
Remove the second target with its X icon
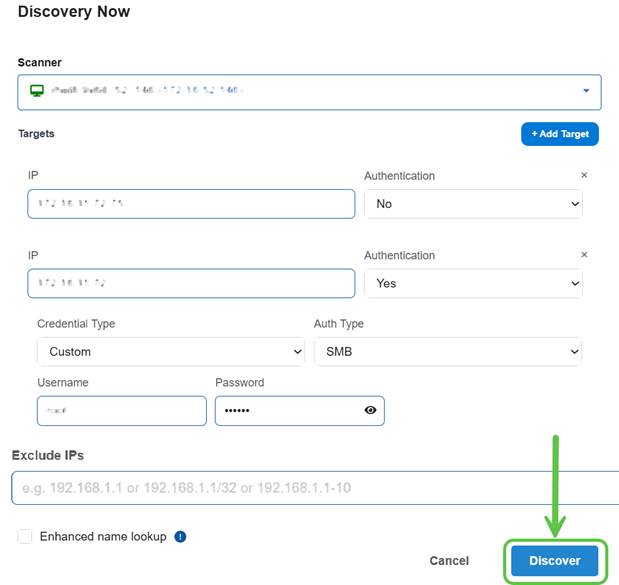tap(585, 255)
